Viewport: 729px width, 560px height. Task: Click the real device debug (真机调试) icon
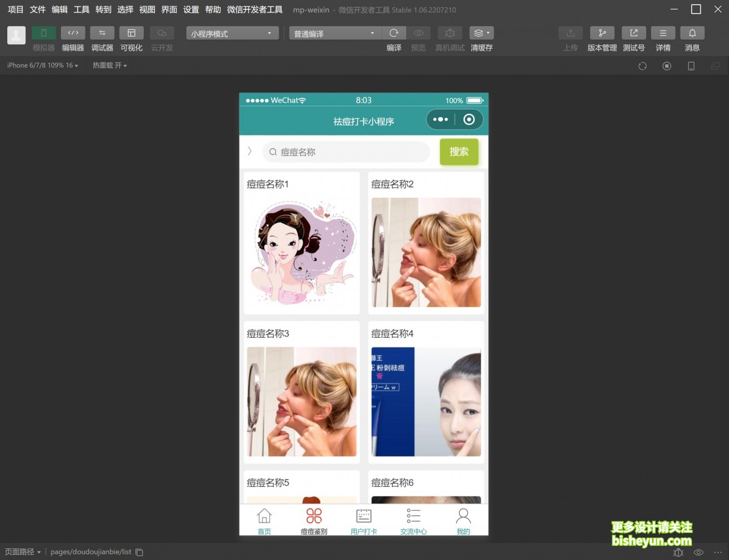[450, 33]
